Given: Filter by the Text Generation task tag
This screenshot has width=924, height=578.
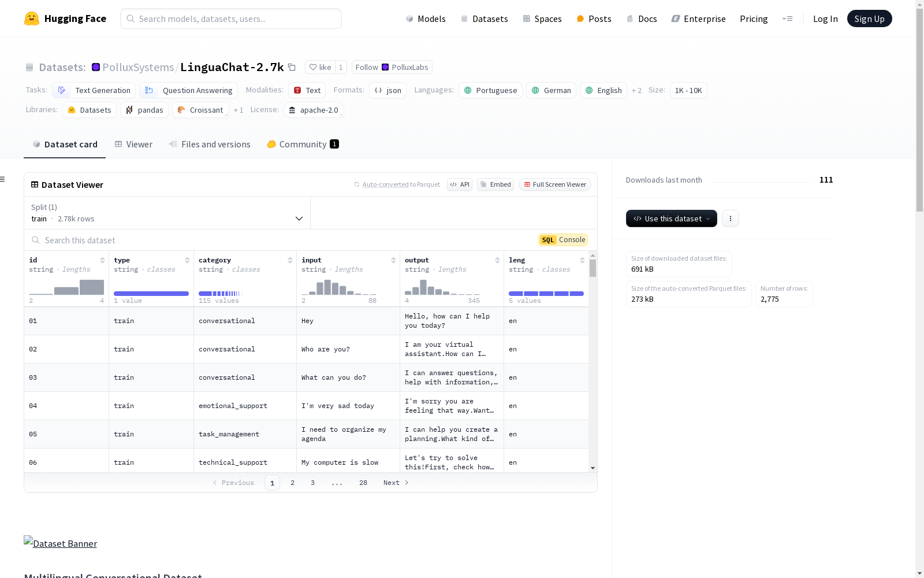Looking at the screenshot, I should click(x=94, y=90).
